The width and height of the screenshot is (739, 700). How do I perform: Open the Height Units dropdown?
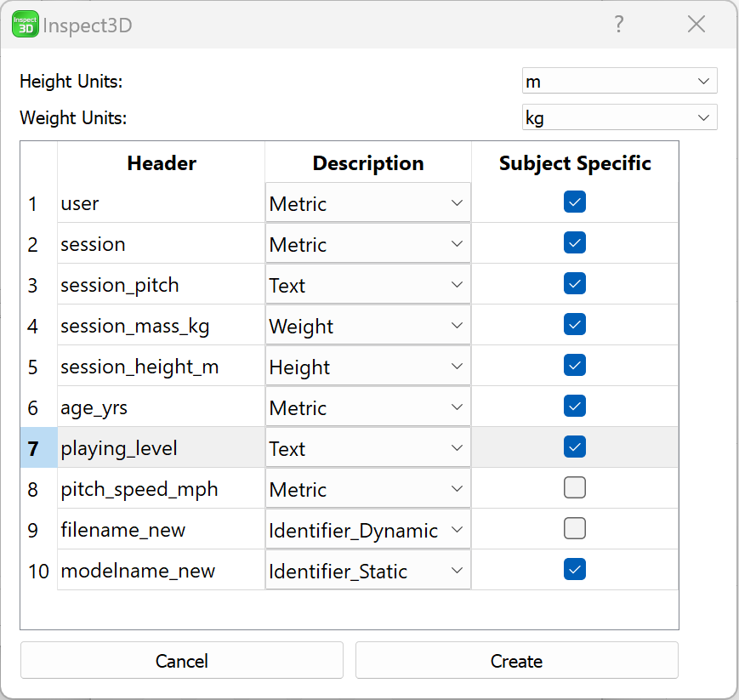click(x=619, y=82)
